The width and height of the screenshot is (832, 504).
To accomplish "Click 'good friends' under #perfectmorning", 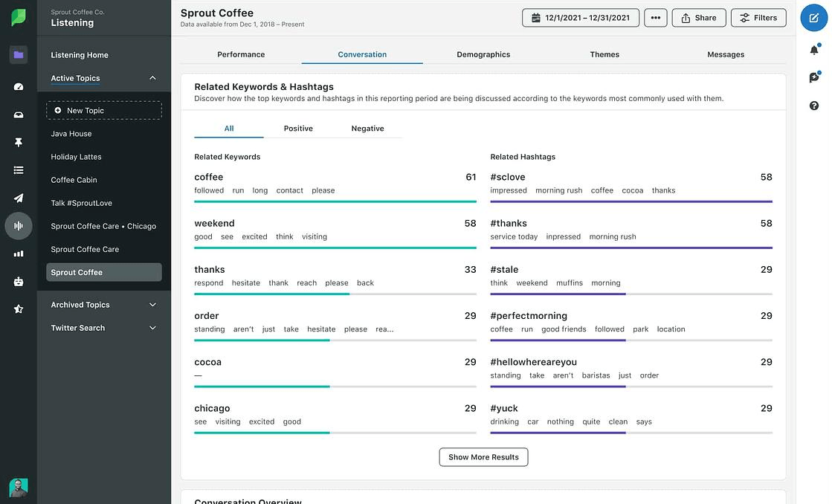I will point(564,329).
